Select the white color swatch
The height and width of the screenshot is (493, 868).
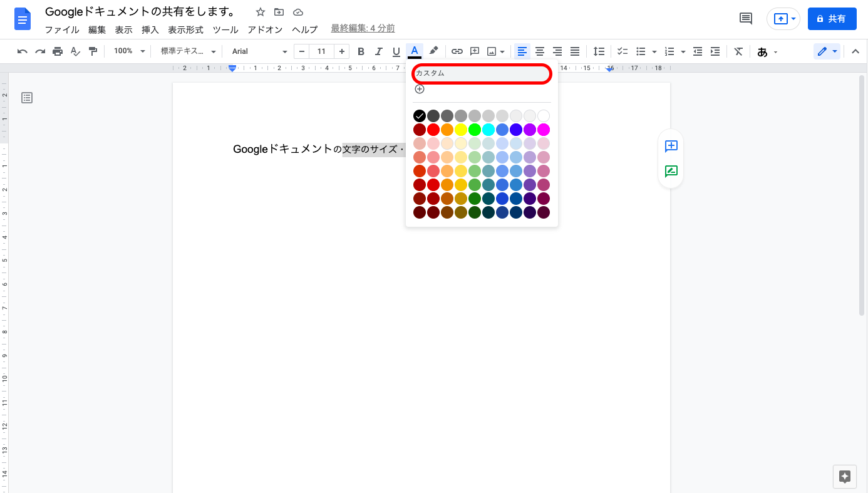pos(544,116)
